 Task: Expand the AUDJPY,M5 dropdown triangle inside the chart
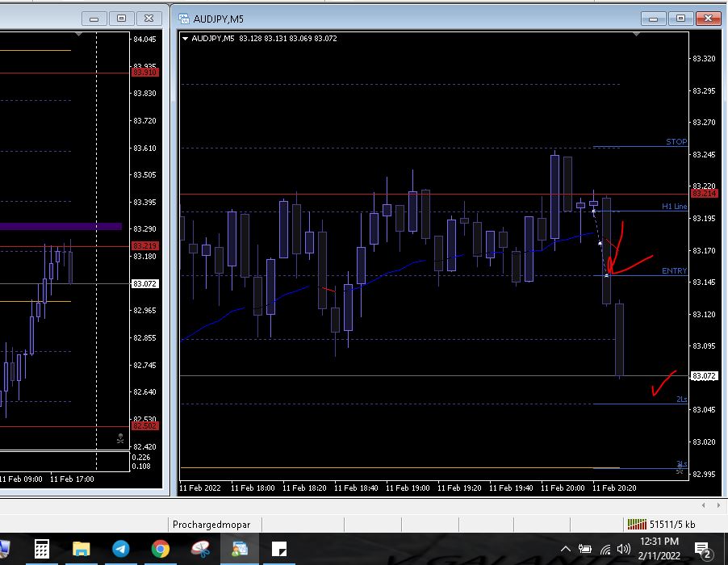click(186, 39)
